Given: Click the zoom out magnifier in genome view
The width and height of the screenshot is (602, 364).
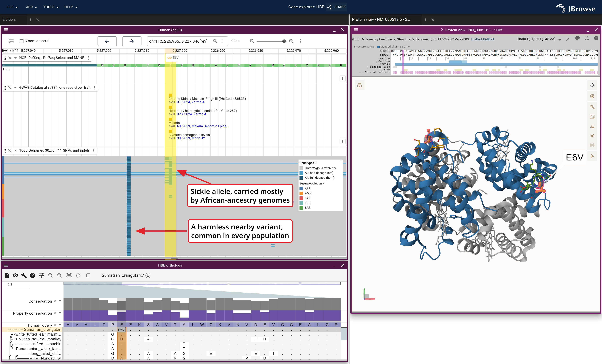Looking at the screenshot, I should pyautogui.click(x=252, y=41).
